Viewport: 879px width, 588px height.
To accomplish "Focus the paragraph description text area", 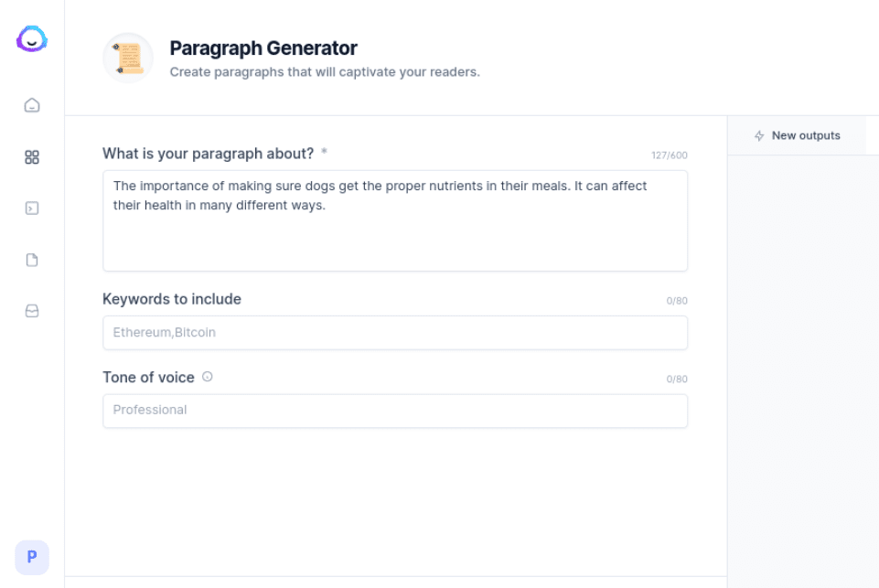I will (395, 220).
